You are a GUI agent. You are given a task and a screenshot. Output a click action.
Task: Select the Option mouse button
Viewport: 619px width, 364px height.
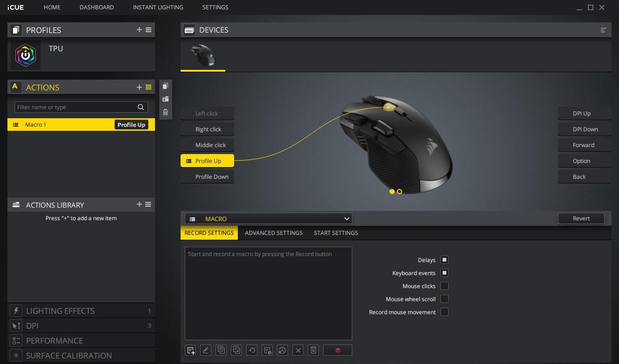(x=585, y=161)
